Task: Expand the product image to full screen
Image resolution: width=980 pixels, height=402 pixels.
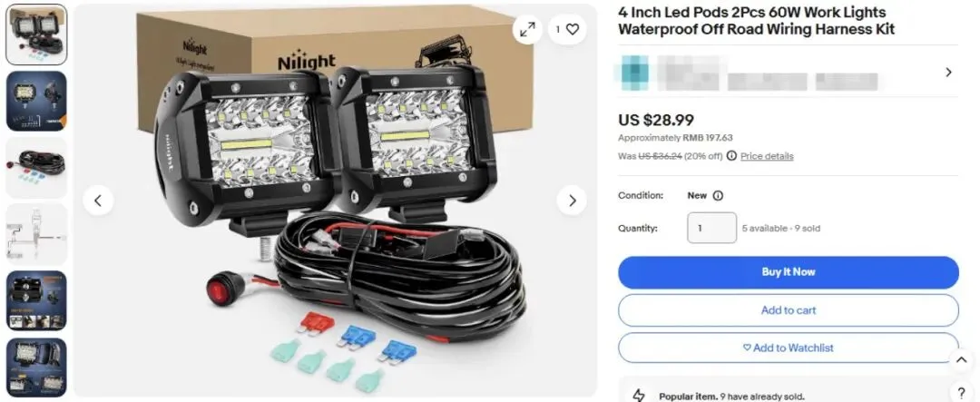Action: (527, 29)
